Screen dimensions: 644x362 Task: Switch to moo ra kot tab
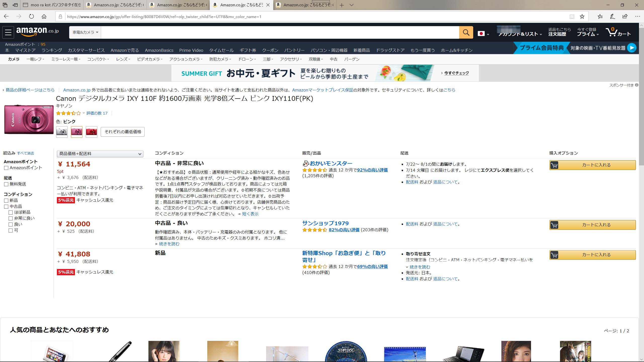coord(52,5)
